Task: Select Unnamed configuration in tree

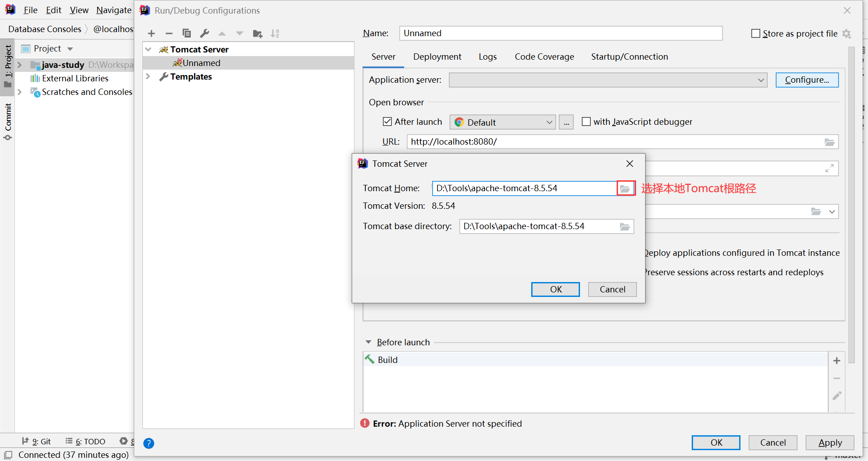Action: pyautogui.click(x=248, y=63)
